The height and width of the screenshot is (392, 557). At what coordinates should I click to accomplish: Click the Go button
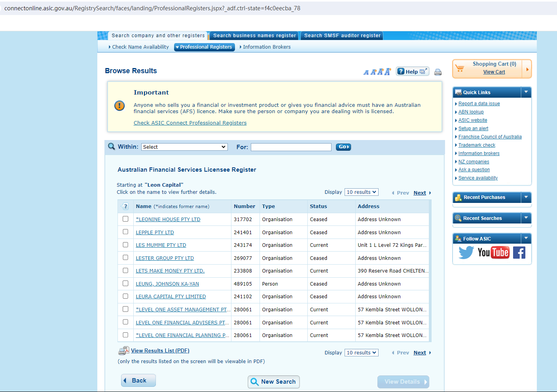coord(343,147)
